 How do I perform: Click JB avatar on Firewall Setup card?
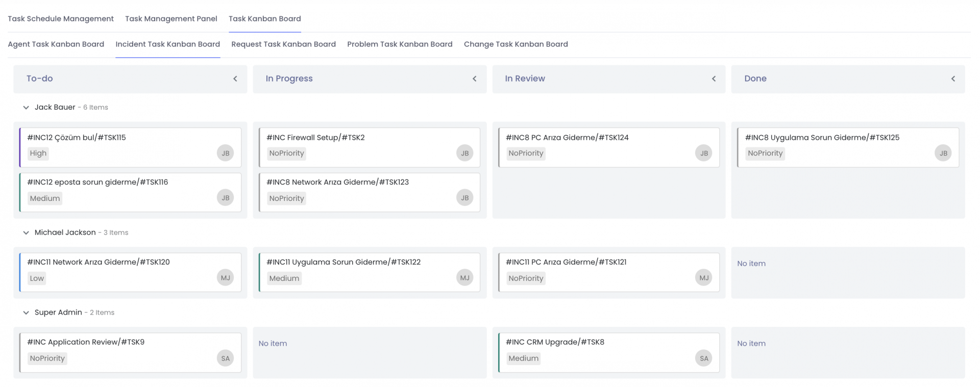[464, 153]
